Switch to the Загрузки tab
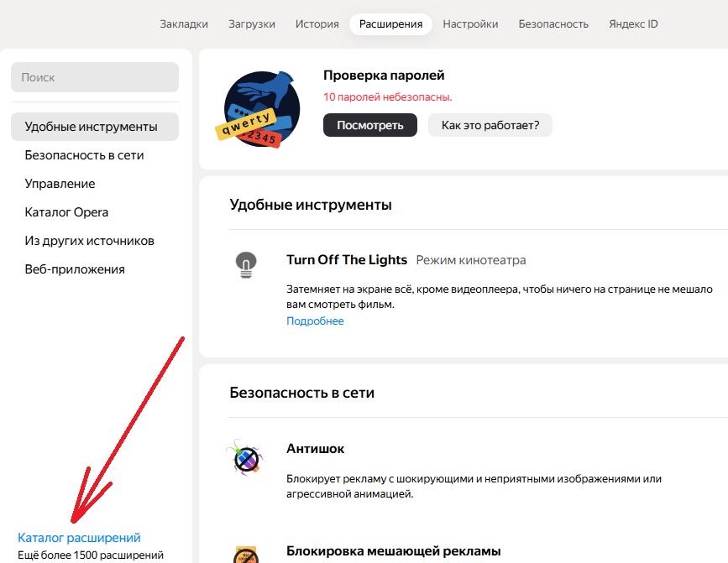728x563 pixels. point(252,23)
